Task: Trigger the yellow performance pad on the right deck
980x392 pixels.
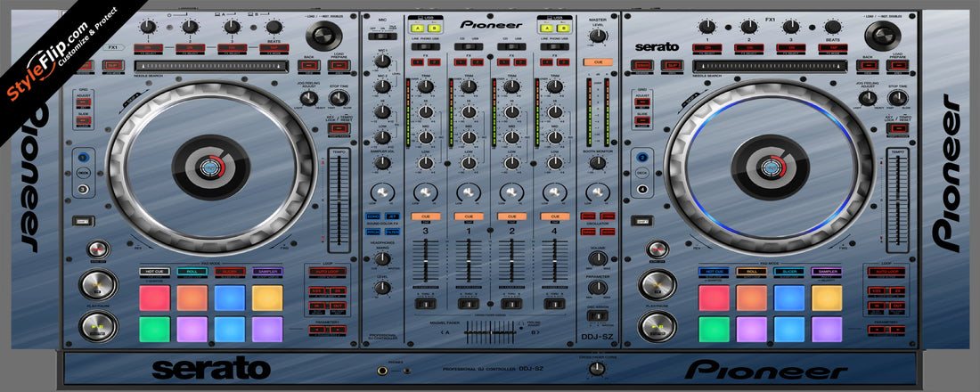Action: (x=827, y=298)
